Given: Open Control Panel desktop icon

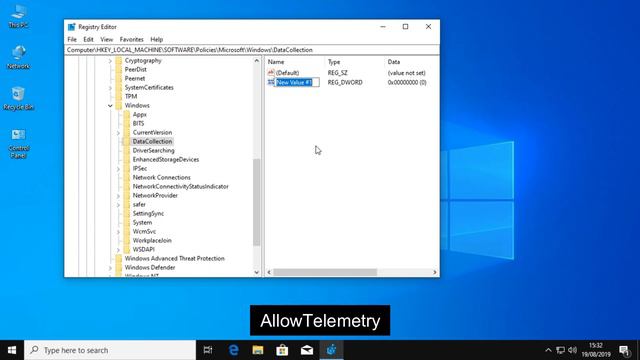Looking at the screenshot, I should click(18, 143).
